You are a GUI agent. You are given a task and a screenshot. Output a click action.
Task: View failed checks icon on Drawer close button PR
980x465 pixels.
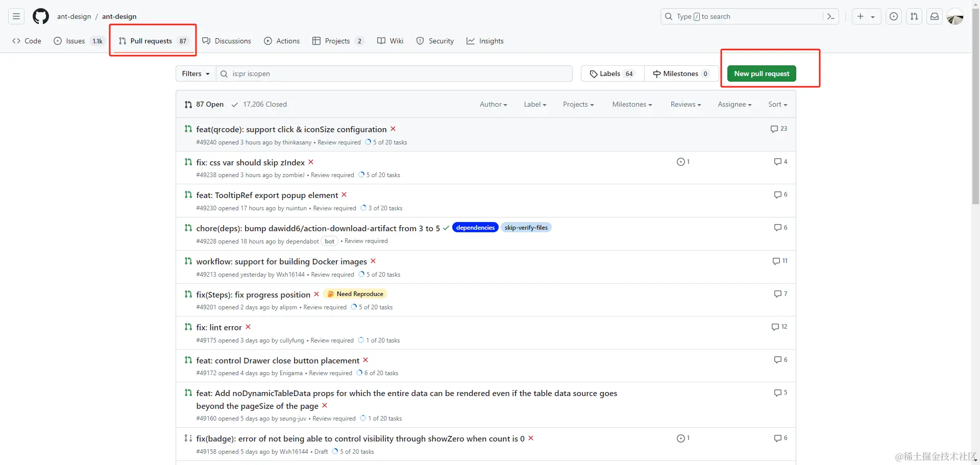coord(365,360)
